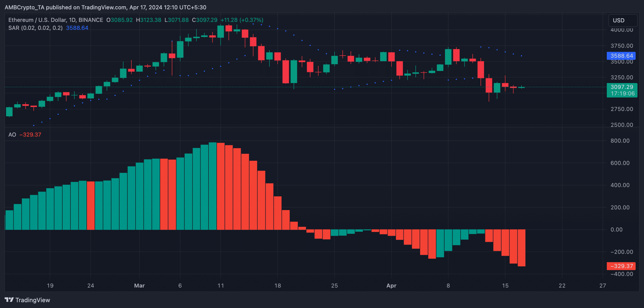
Task: Click the green 3097.29 current price label
Action: click(622, 87)
